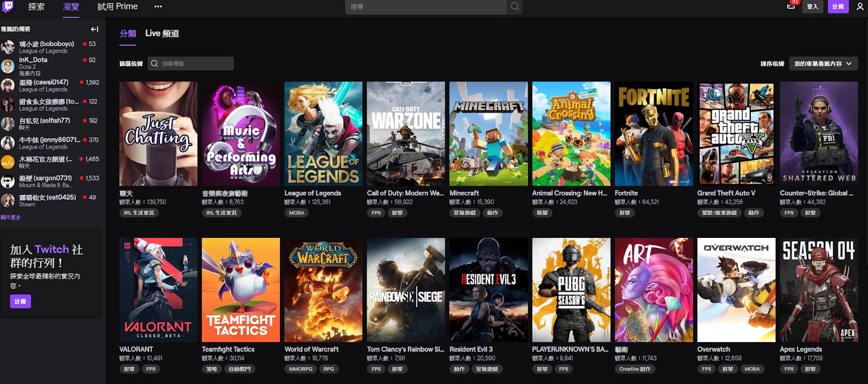
Task: Click the 自動戰鬥 tag under Teamfight Tactics
Action: tap(239, 369)
